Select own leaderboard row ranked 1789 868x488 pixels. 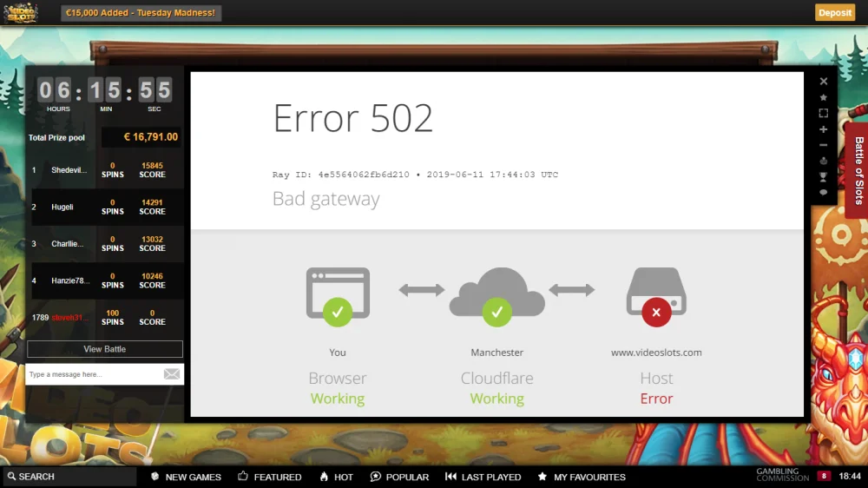106,318
